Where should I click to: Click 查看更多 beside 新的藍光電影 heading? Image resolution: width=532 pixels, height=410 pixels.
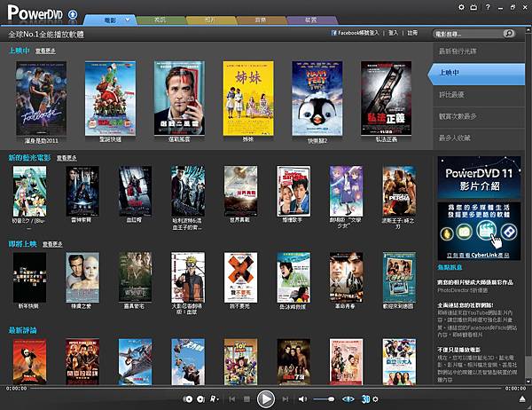66,158
